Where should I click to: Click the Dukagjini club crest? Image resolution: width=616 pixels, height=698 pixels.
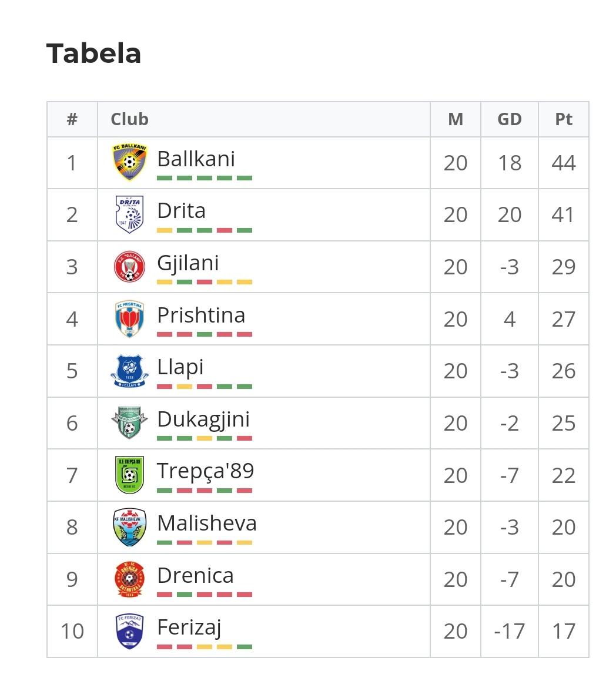pos(129,423)
